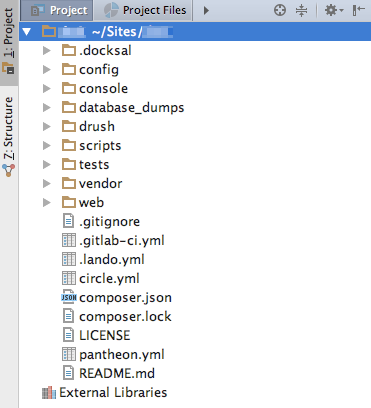The height and width of the screenshot is (408, 371).
Task: Select the console folder icon
Action: 69,88
